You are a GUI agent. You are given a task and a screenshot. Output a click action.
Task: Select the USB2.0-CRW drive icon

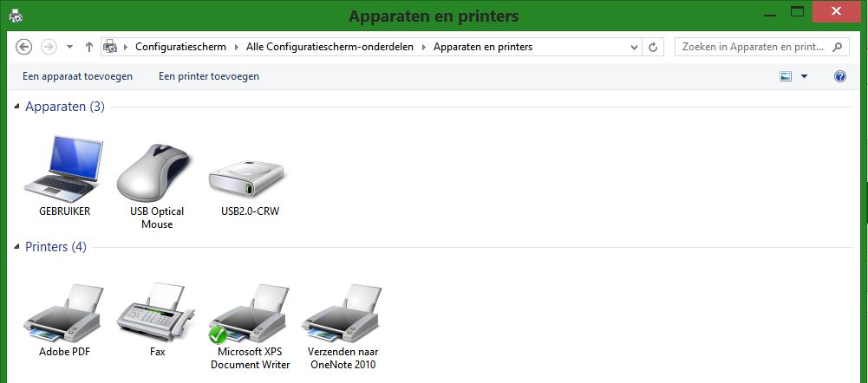246,179
